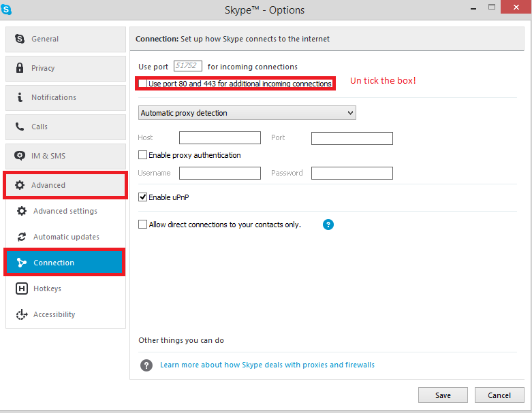Click the Calls phone handset icon
Screen dimensions: 532x413
click(x=20, y=127)
